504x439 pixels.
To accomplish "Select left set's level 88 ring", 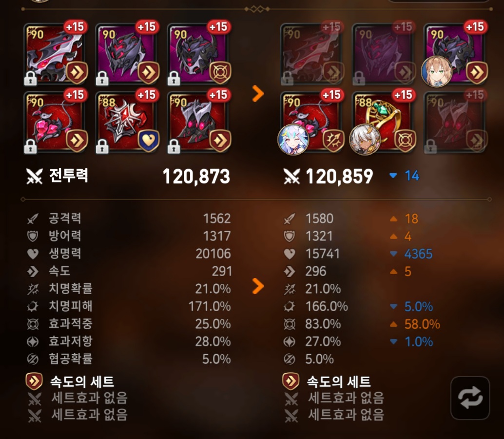I will coord(127,122).
